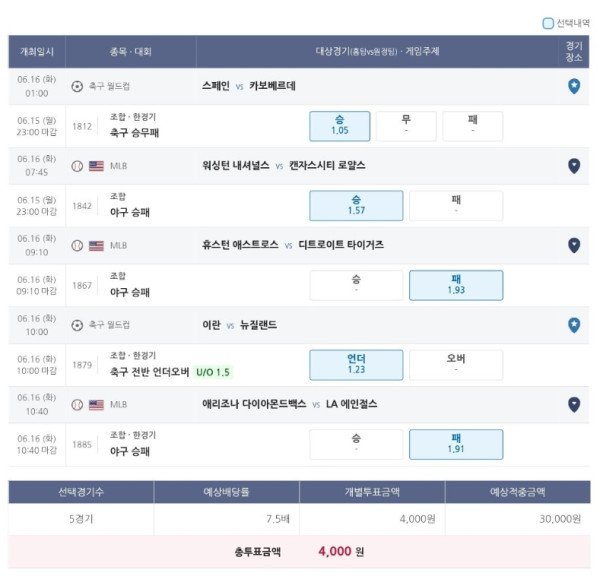Click the 개최일시 column header

pyautogui.click(x=37, y=52)
